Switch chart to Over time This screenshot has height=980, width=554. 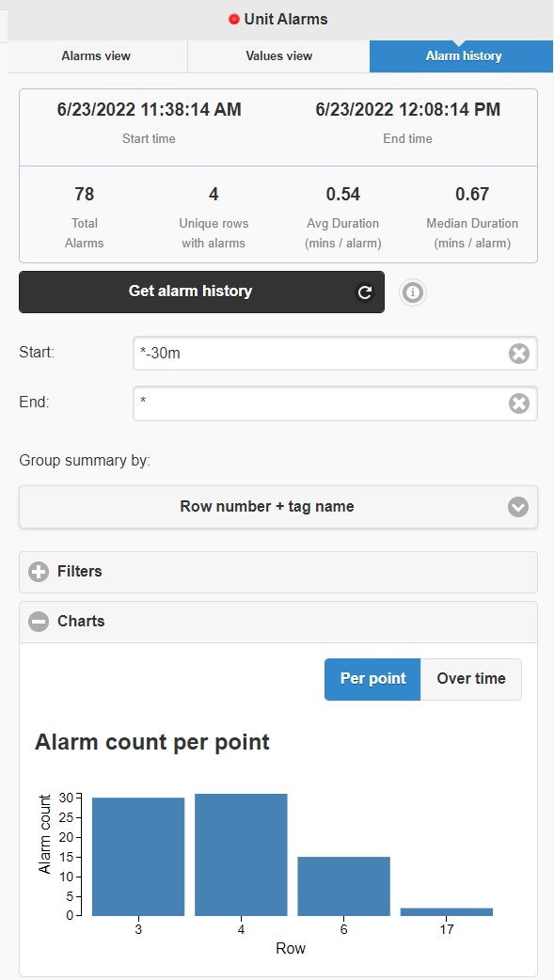pos(471,679)
